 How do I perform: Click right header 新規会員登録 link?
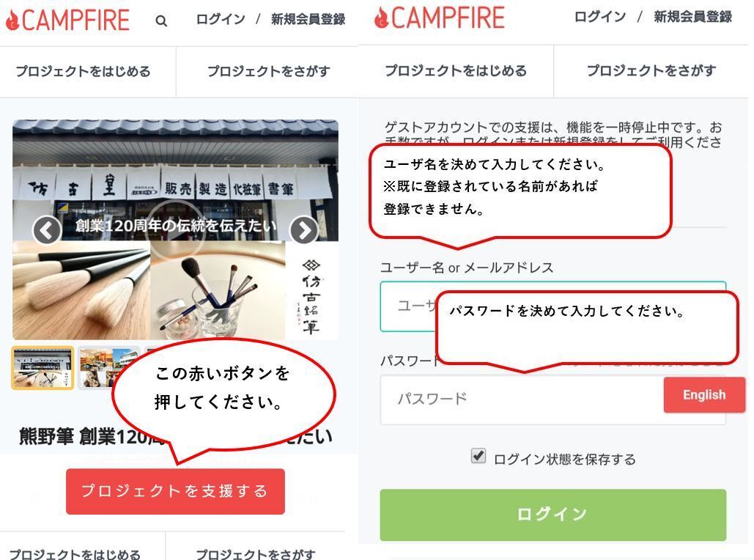click(692, 17)
